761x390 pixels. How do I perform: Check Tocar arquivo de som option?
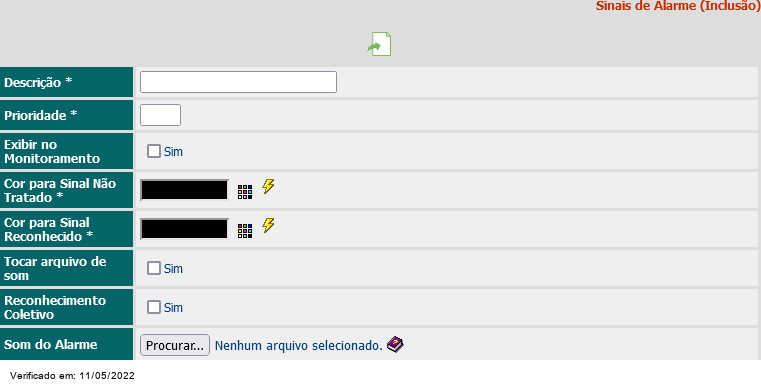click(x=154, y=268)
